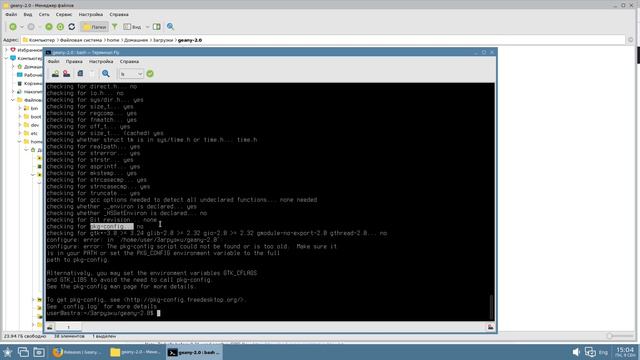
Task: Collapse the Файловая система tree node
Action: pyautogui.click(x=13, y=100)
